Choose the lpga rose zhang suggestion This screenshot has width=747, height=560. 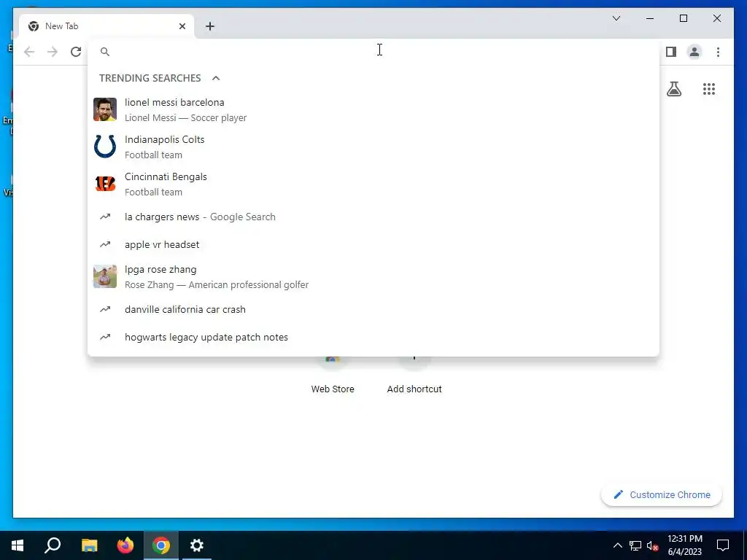tap(373, 276)
